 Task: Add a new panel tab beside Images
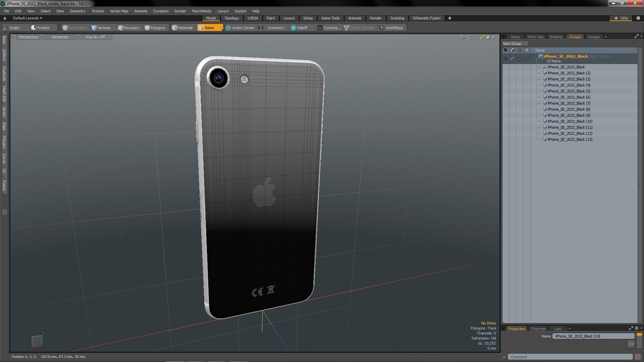click(x=606, y=37)
